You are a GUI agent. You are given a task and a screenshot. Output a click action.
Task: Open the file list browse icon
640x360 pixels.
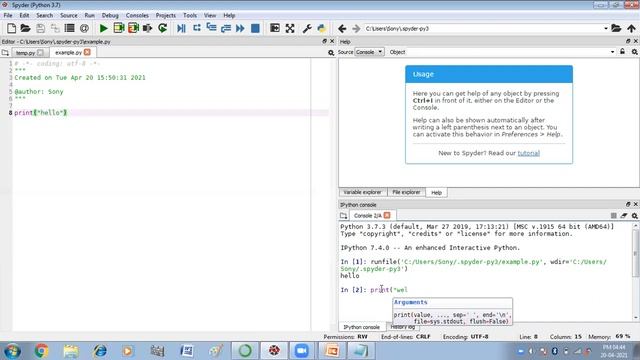(x=70, y=28)
